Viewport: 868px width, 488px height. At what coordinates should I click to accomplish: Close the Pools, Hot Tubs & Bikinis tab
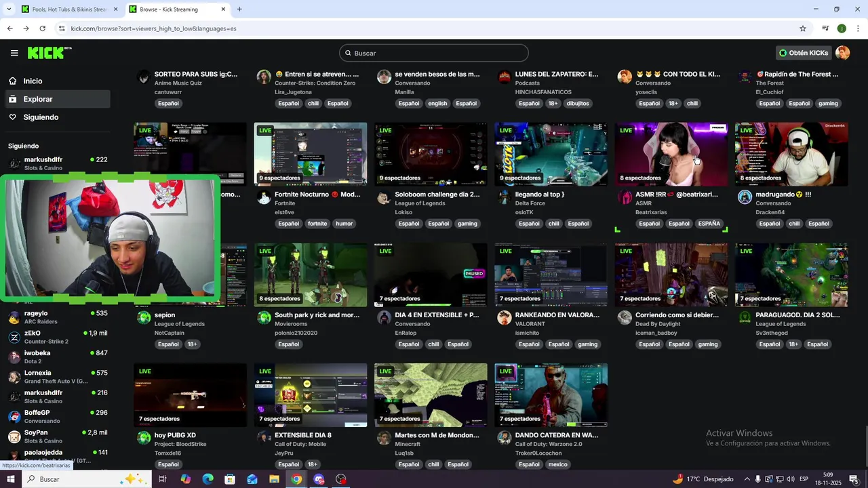[x=115, y=9]
